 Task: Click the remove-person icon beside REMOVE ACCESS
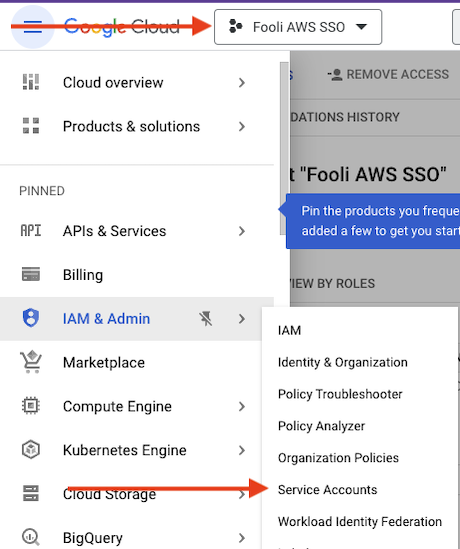pyautogui.click(x=335, y=75)
